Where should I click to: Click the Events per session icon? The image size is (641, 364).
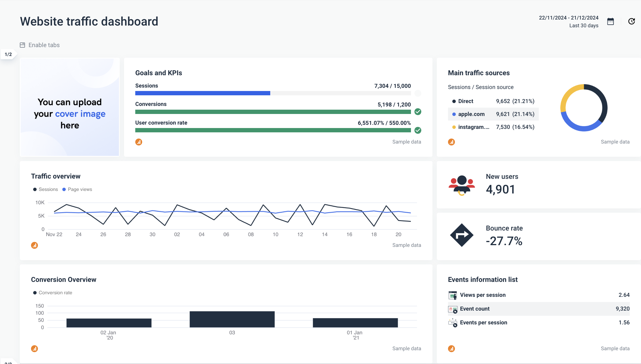click(453, 323)
